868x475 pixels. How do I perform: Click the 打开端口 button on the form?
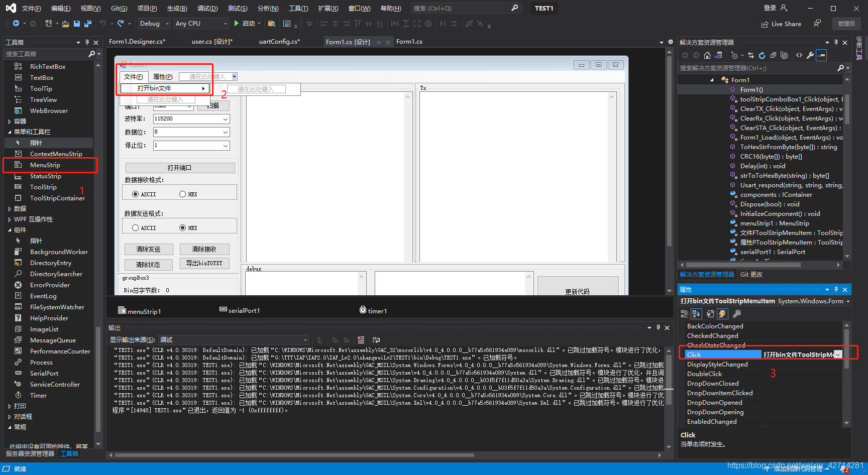tap(180, 168)
